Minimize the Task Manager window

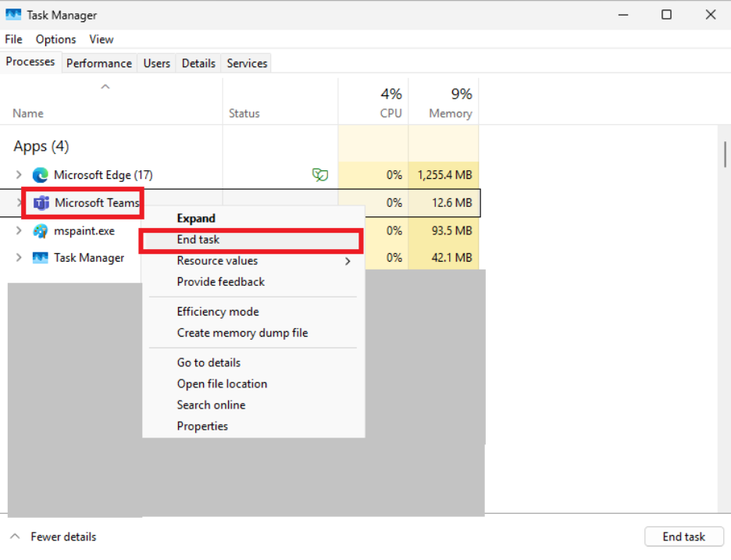pos(623,15)
